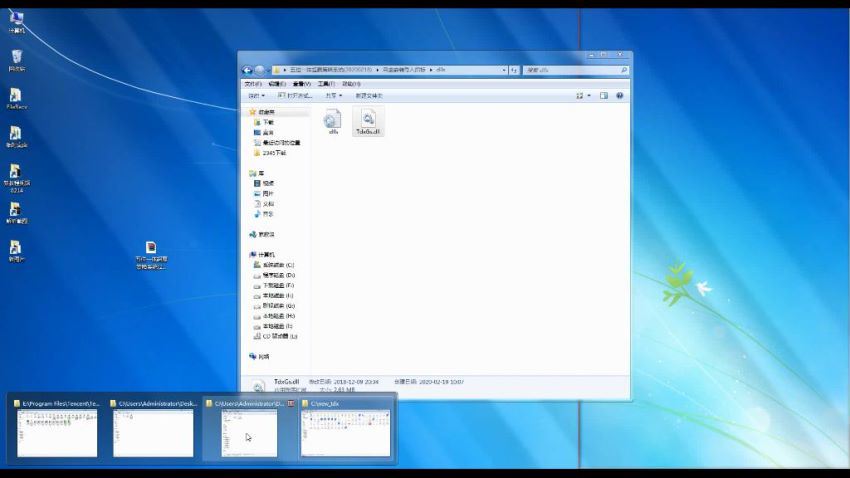Open the recent pages dropdown beside Forward arrow
This screenshot has width=850, height=478.
point(268,70)
